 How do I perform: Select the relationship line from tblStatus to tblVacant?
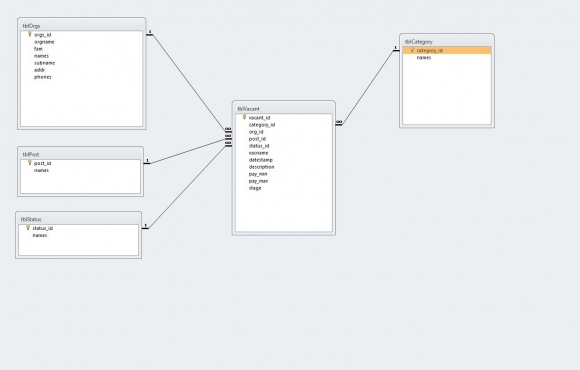pos(187,187)
